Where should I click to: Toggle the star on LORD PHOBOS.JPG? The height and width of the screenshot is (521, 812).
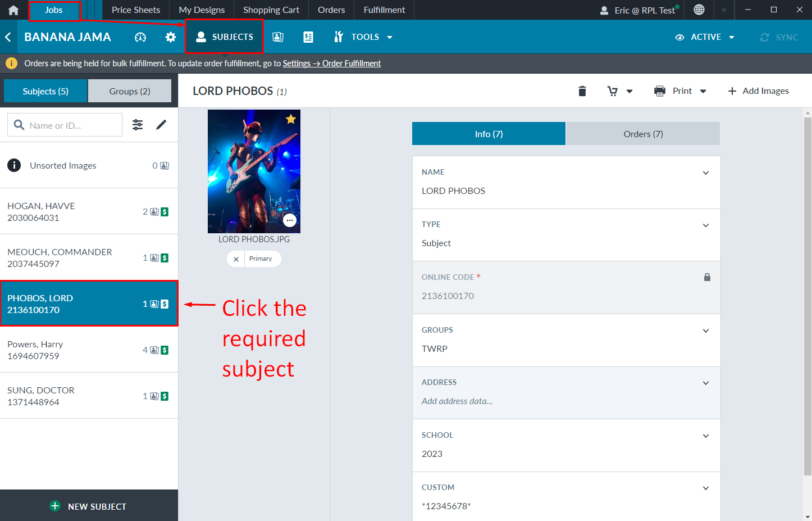coord(290,119)
